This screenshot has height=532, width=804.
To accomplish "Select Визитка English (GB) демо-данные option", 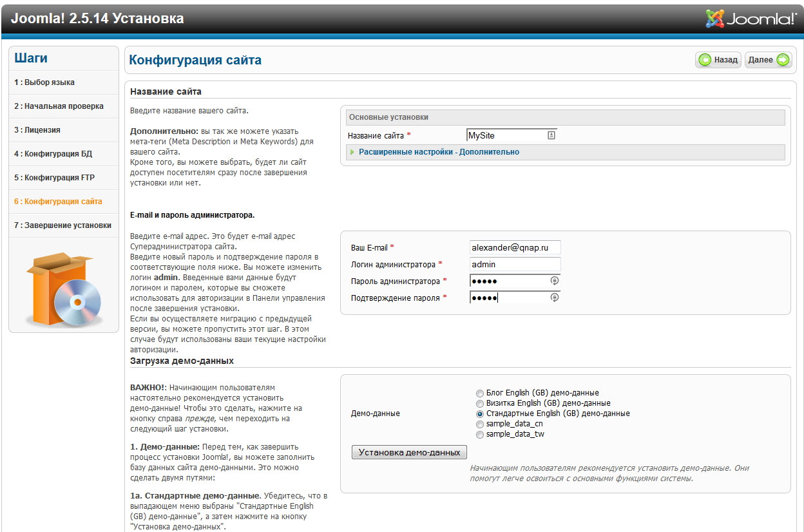I will (479, 403).
